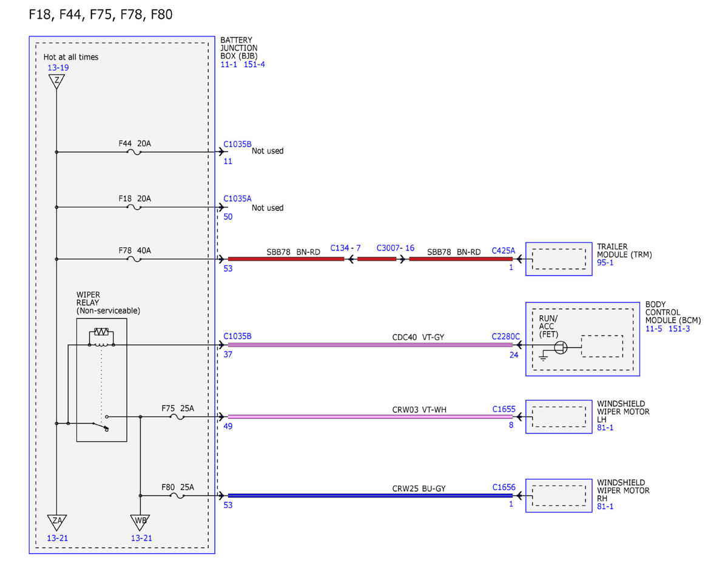Screen dimensions: 728x562
Task: Click the F80 25A fuse symbol
Action: point(177,495)
